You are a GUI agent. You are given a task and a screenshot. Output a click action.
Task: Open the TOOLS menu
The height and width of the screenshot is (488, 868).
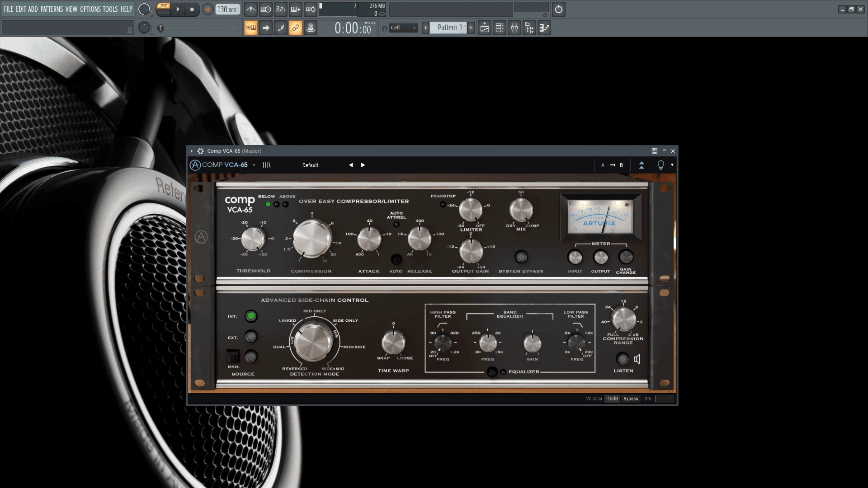point(110,9)
